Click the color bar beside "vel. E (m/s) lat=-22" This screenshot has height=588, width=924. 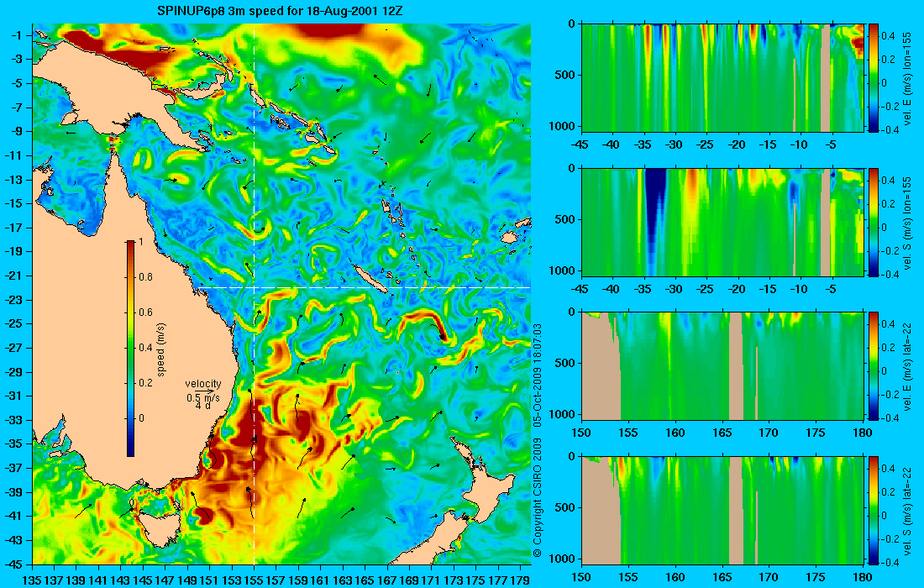[874, 366]
